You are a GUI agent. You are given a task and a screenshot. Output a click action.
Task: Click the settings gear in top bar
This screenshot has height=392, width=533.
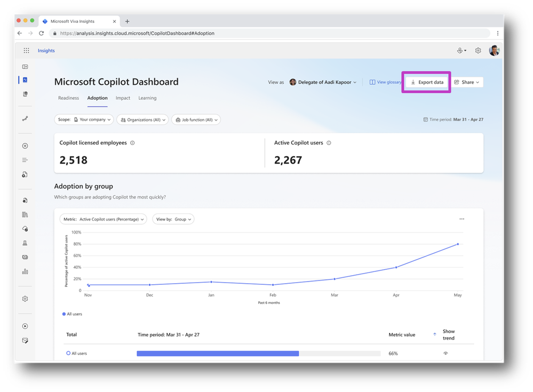(478, 51)
